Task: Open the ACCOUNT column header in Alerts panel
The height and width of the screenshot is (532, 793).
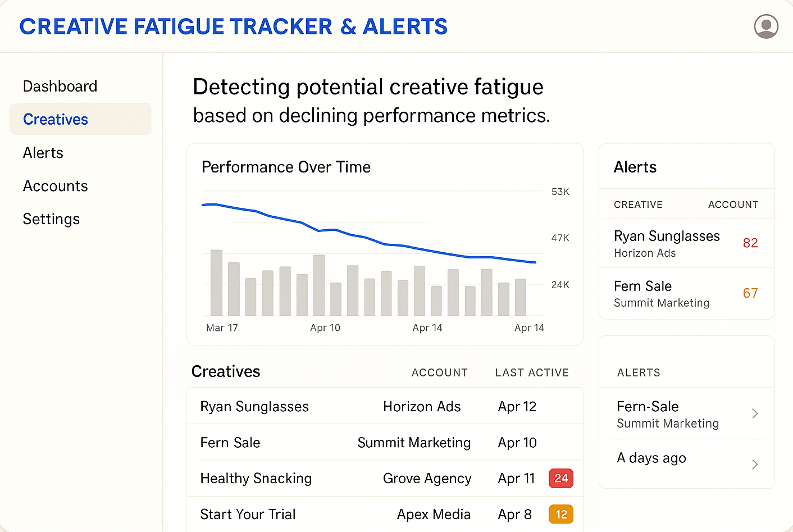Action: point(733,204)
